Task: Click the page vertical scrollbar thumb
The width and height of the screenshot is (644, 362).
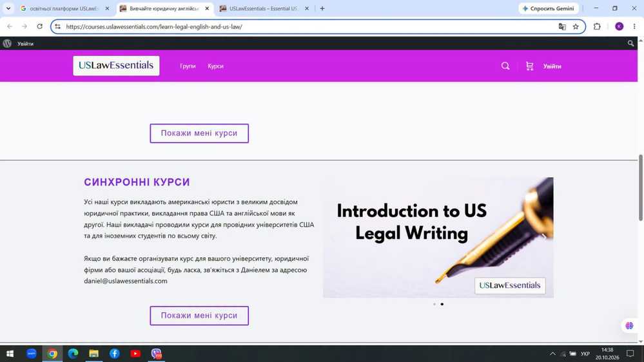Action: coord(640,187)
